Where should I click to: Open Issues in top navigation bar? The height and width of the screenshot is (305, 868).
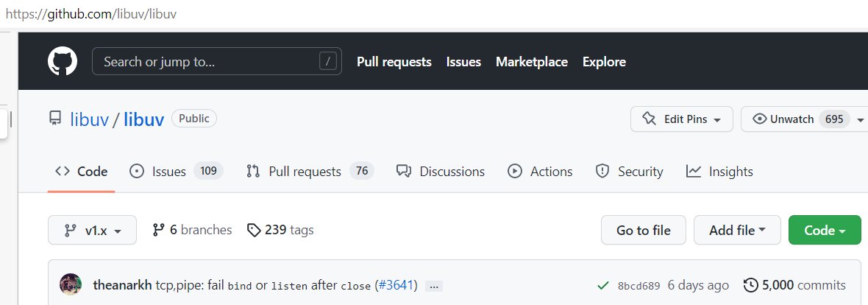point(463,62)
